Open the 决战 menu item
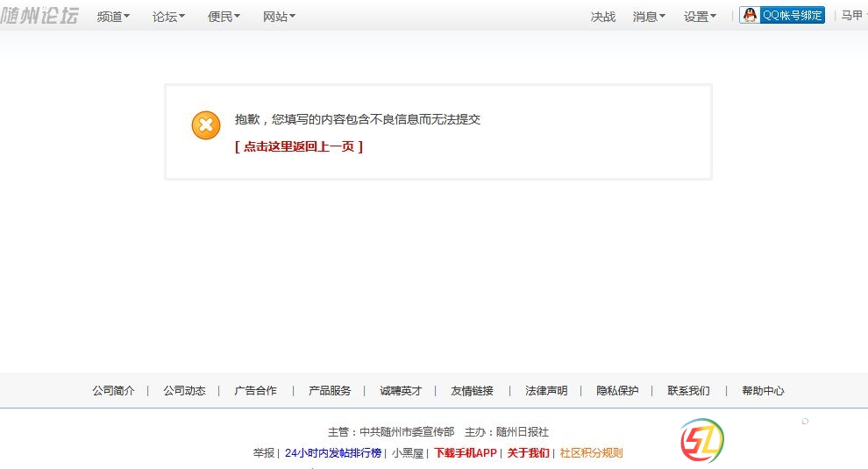868x469 pixels. click(603, 17)
